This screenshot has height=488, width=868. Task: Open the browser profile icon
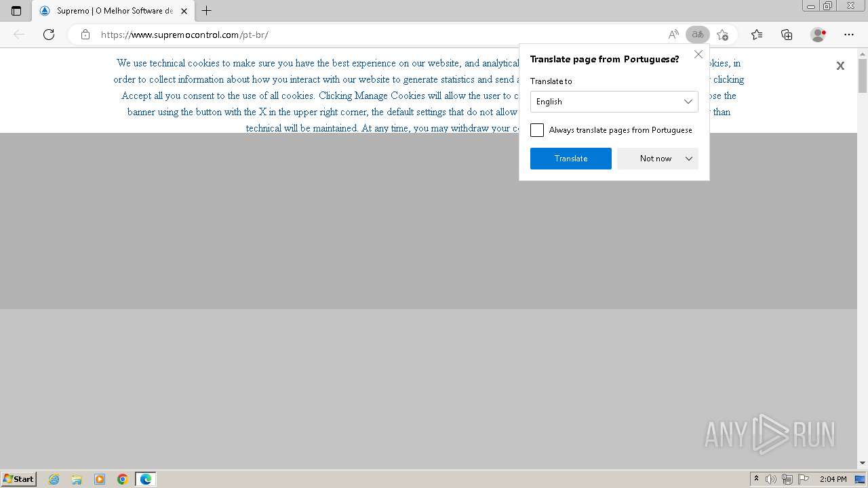(x=818, y=35)
